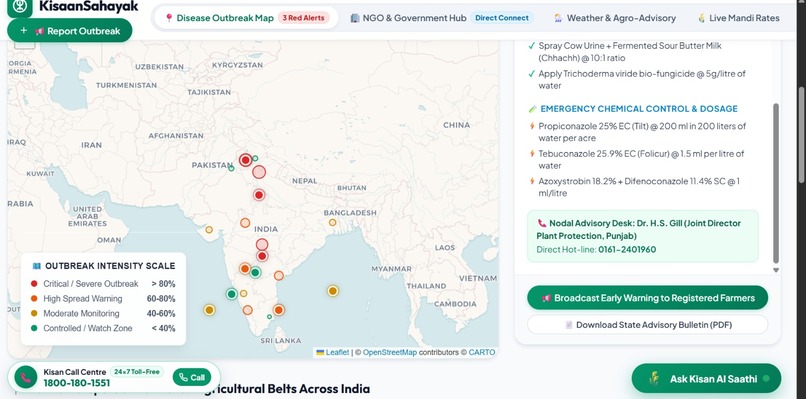Select the yellow marker on the Gujarat coast
806x399 pixels.
209,229
